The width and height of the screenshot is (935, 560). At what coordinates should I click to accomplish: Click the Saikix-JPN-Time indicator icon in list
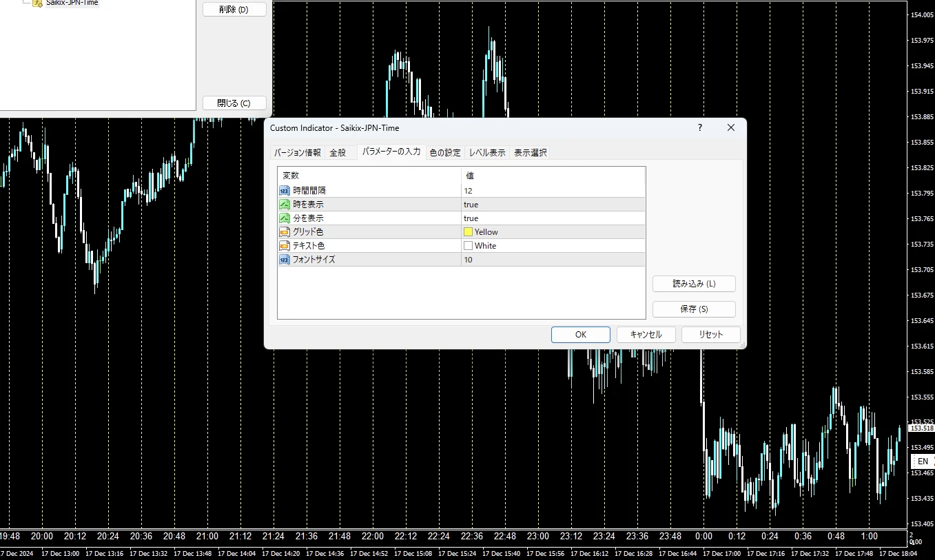click(38, 3)
